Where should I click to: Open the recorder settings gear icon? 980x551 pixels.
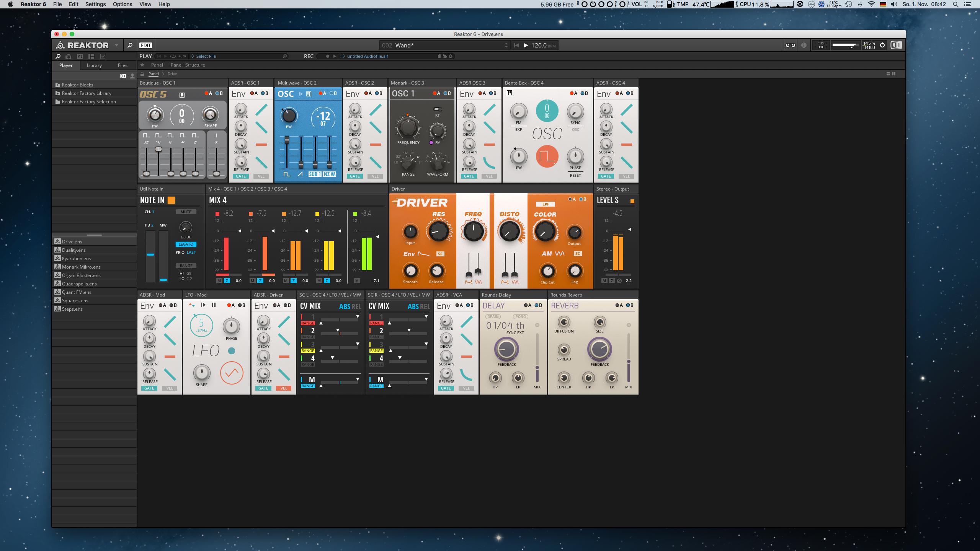(x=451, y=56)
